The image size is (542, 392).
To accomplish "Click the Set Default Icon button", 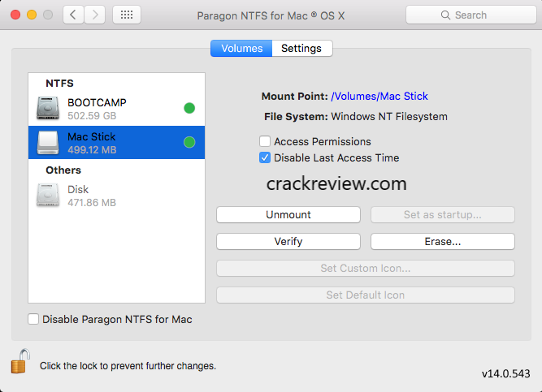I will (x=366, y=295).
